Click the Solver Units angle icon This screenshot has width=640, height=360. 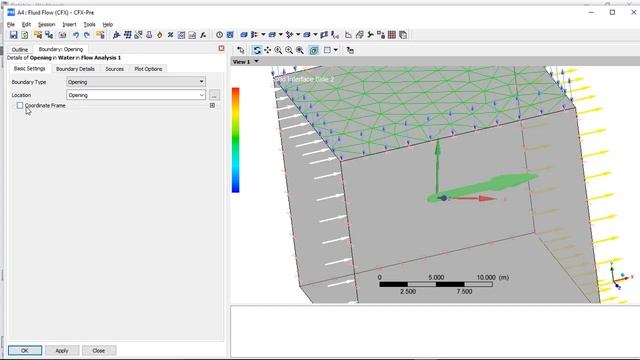click(349, 35)
